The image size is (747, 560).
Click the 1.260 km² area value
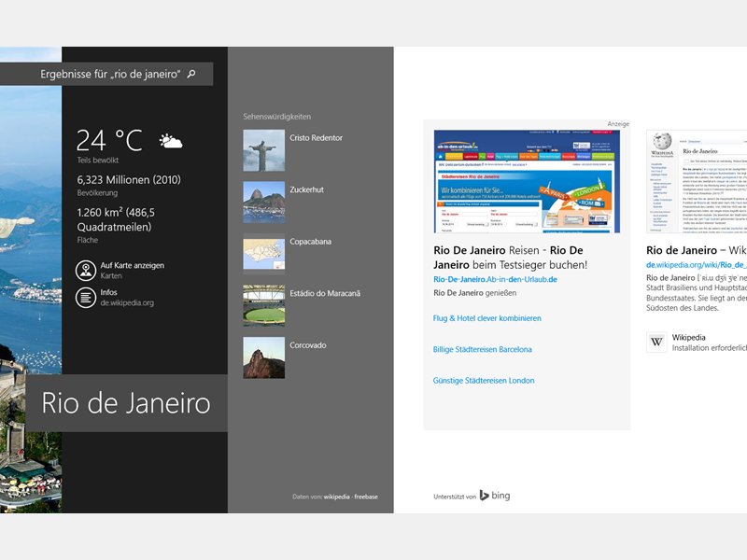(116, 219)
